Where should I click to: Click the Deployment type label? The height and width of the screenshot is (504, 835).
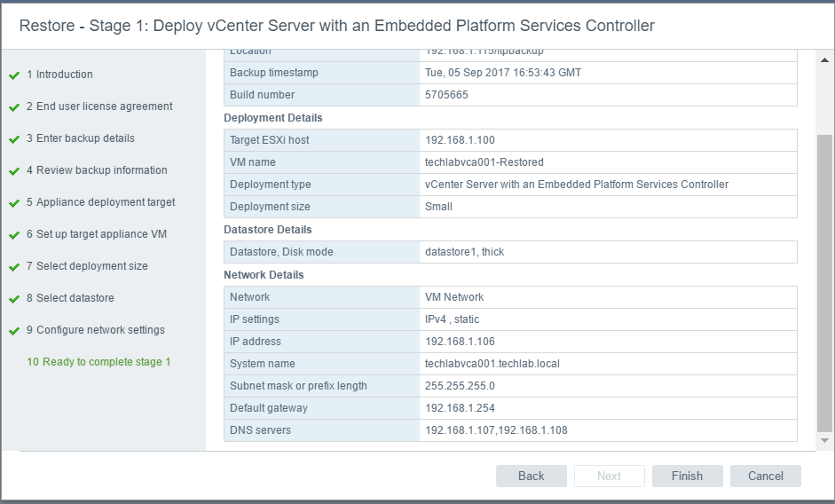(271, 185)
